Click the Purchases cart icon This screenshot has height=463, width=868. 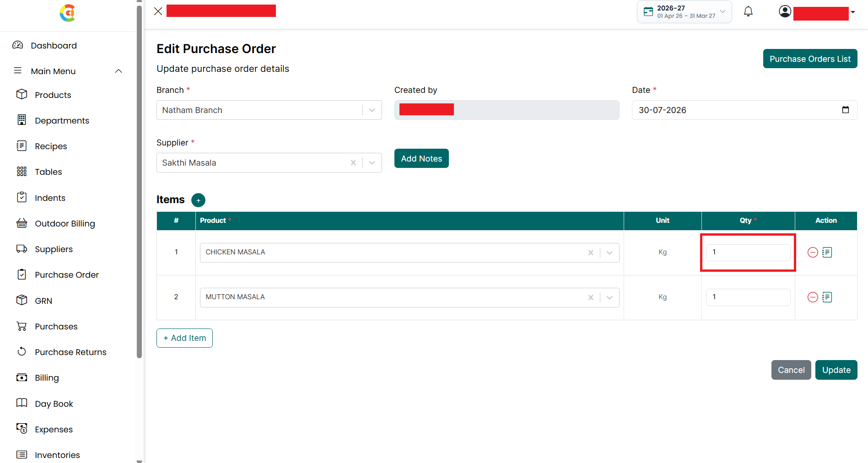22,326
